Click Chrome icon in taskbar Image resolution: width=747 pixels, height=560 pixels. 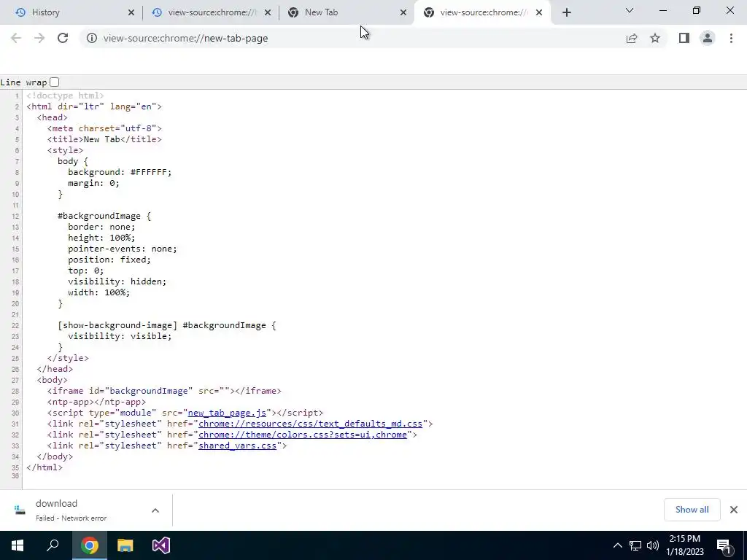pos(89,545)
